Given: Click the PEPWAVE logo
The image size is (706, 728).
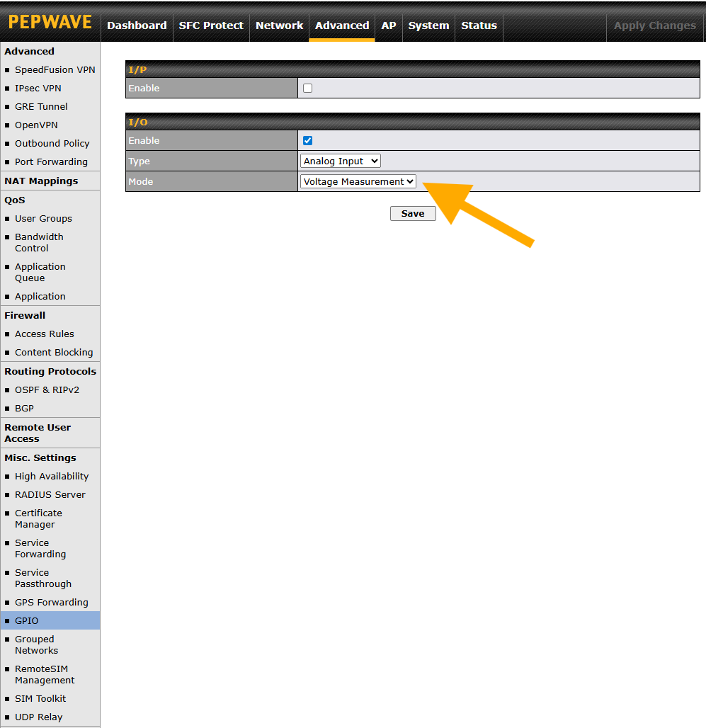Looking at the screenshot, I should coord(50,22).
